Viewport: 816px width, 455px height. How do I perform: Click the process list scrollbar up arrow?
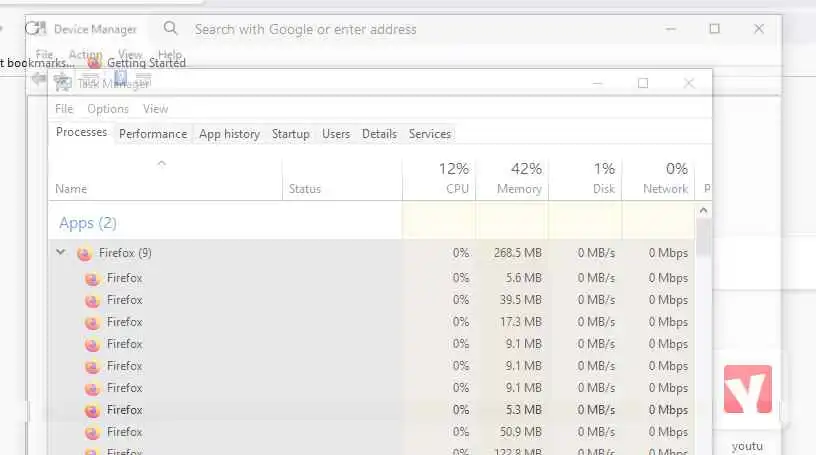(703, 211)
